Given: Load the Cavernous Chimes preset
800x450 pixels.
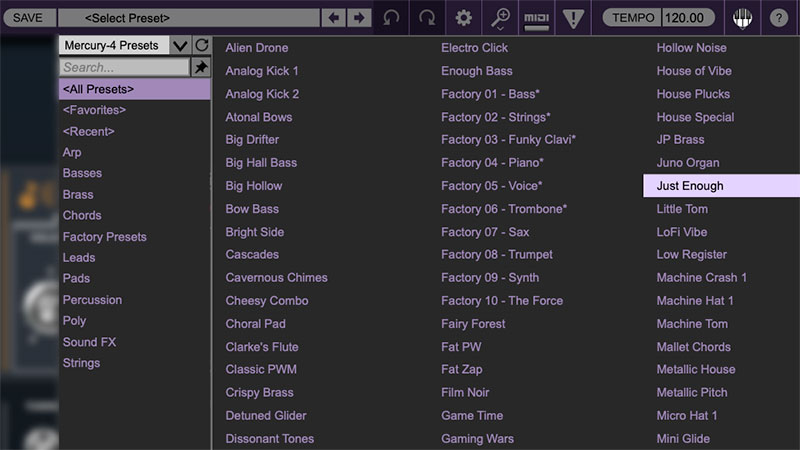Looking at the screenshot, I should (x=277, y=278).
